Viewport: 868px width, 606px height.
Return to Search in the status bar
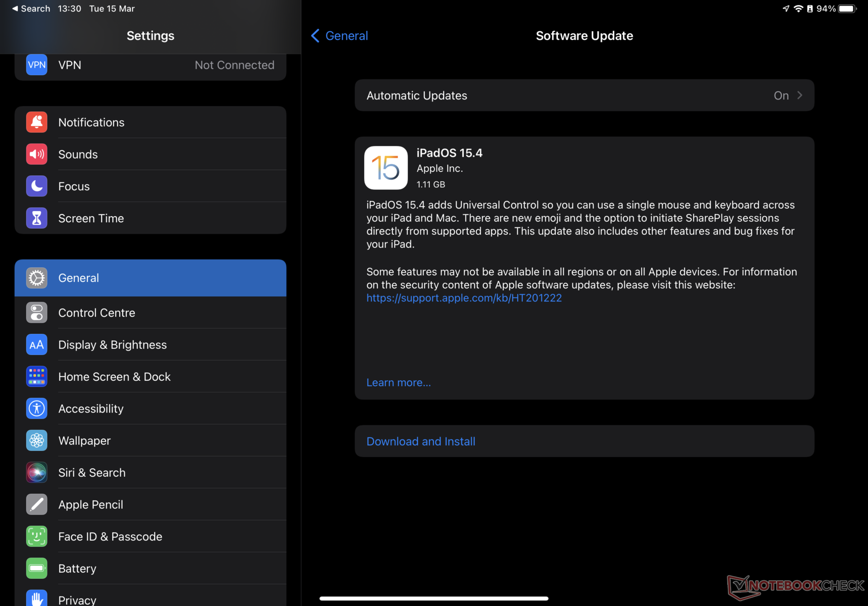click(x=31, y=9)
